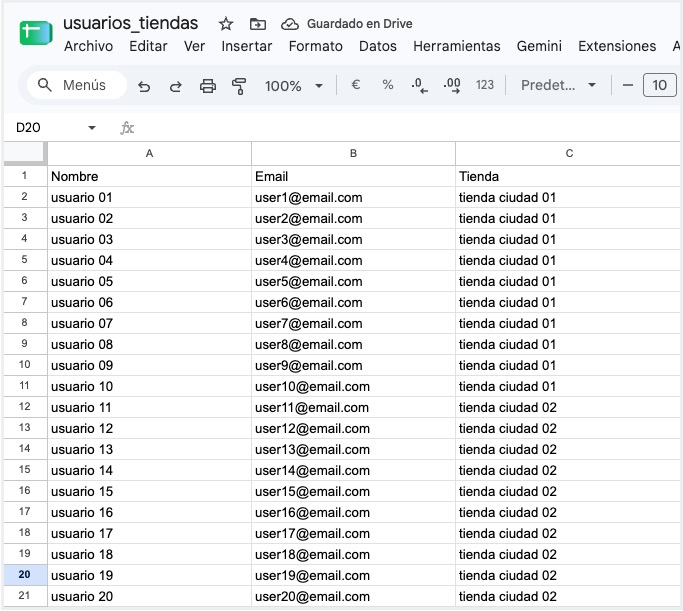Click cell usuario 20
The height and width of the screenshot is (611, 683).
tap(149, 596)
